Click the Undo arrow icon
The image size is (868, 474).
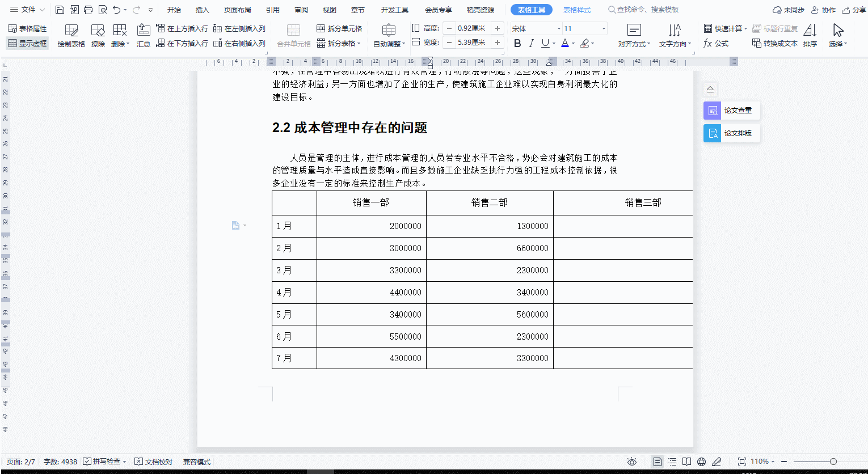pos(116,10)
